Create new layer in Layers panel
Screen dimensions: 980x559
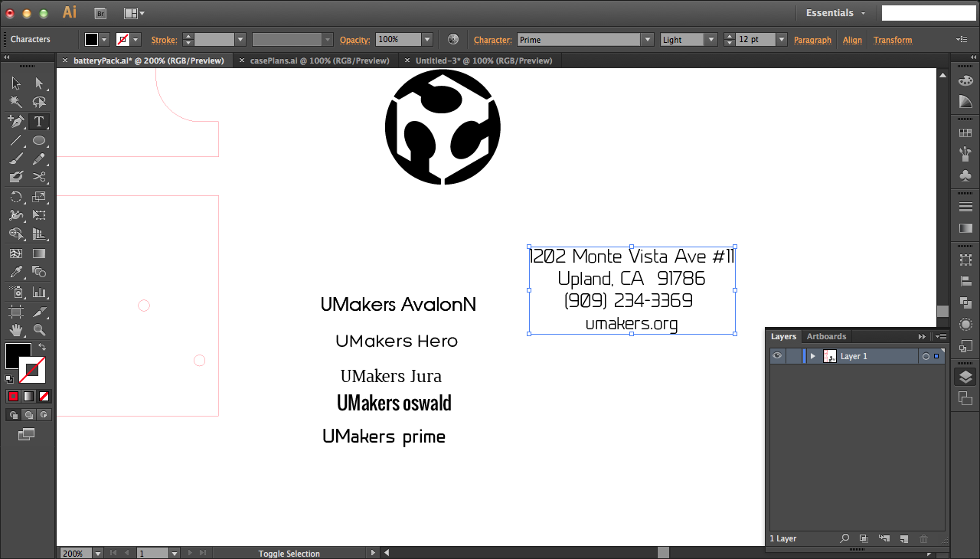[904, 539]
